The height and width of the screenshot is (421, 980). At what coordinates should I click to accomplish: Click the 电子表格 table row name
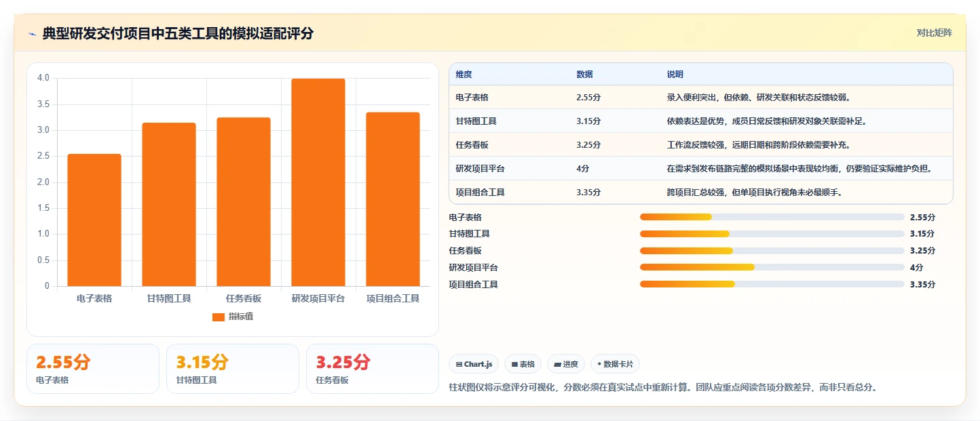(x=472, y=98)
